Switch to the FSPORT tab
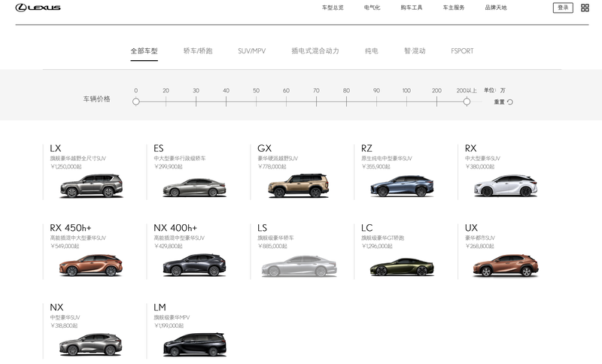This screenshot has height=364, width=602. point(462,51)
